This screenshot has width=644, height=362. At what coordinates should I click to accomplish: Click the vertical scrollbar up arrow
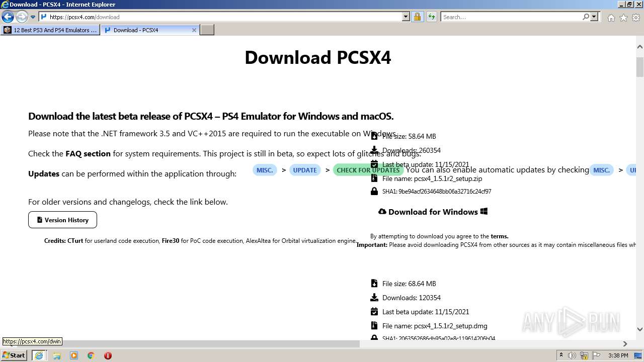[x=639, y=47]
